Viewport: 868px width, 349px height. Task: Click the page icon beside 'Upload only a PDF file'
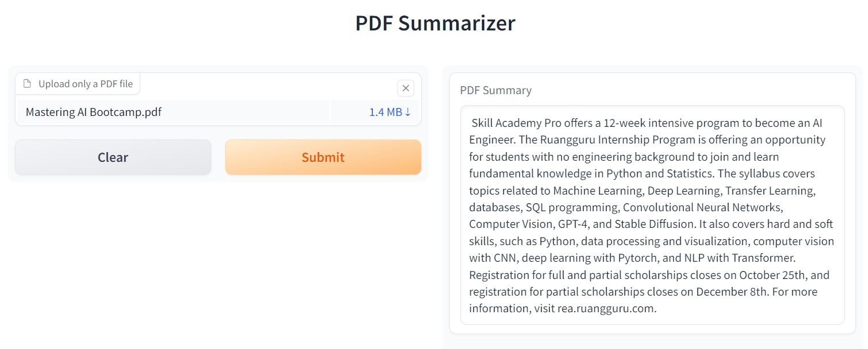coord(27,83)
